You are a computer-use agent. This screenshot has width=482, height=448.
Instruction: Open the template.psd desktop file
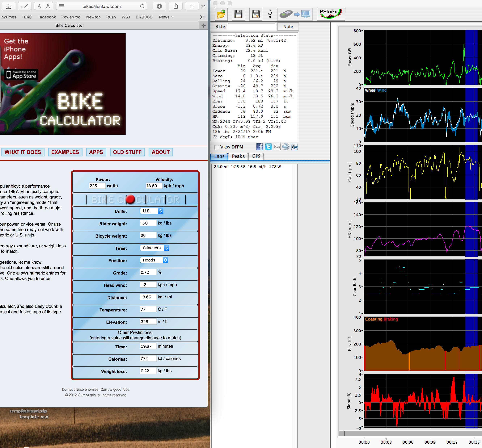click(34, 417)
